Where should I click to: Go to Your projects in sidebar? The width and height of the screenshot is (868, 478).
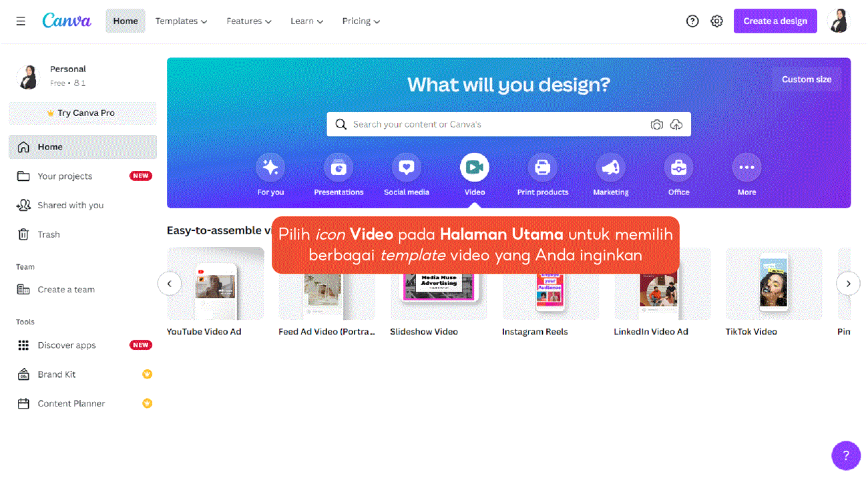65,176
